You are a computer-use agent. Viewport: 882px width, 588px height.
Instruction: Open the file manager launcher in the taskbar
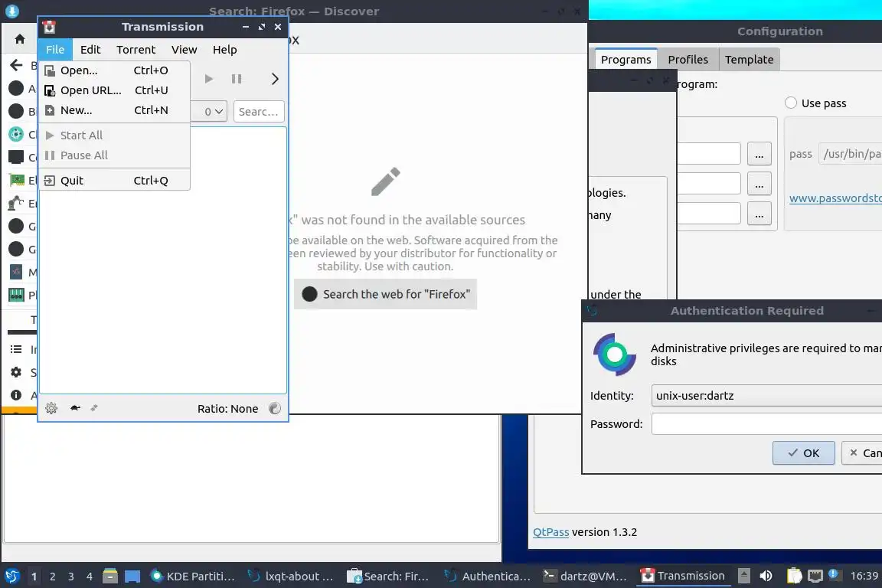110,576
